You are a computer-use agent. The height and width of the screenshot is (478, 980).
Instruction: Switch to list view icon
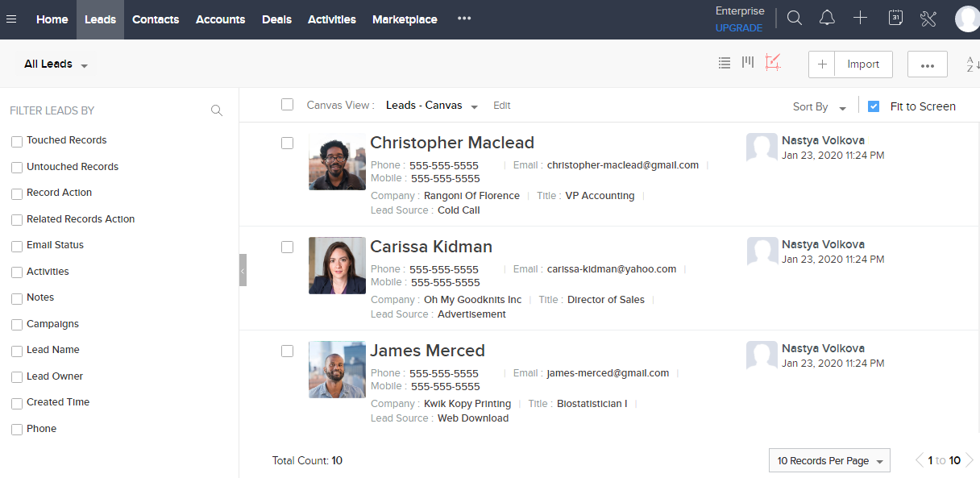coord(725,63)
